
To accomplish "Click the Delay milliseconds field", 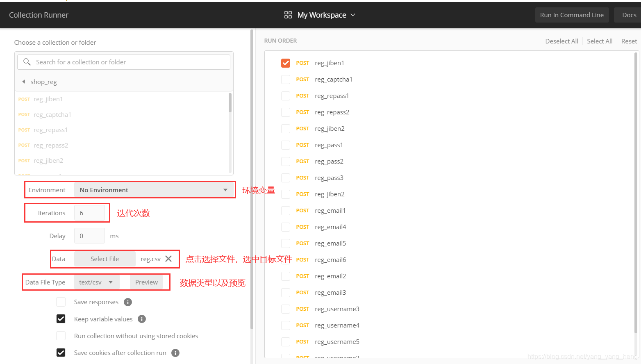I will coord(89,236).
